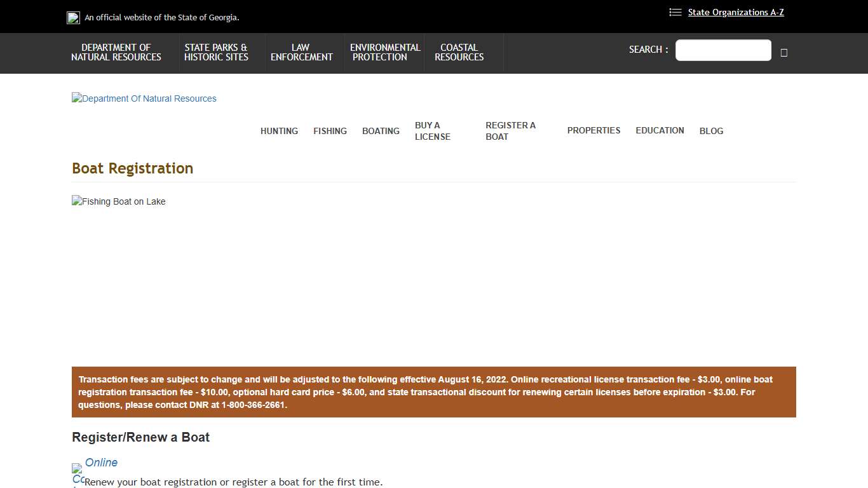Visit the Blog page

pos(711,131)
